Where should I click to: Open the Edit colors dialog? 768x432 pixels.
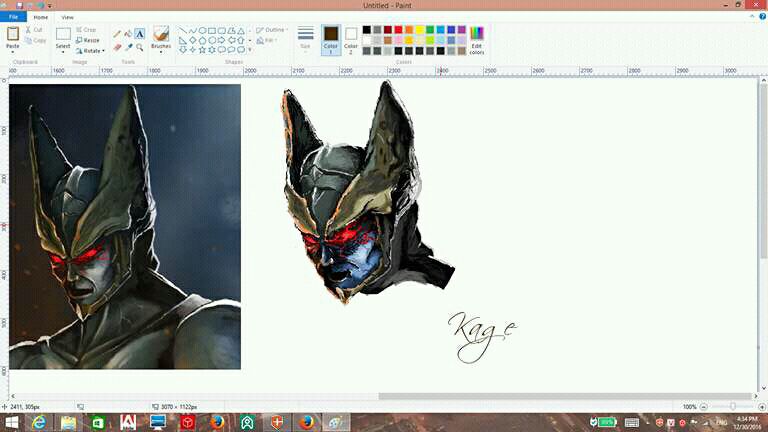tap(477, 40)
